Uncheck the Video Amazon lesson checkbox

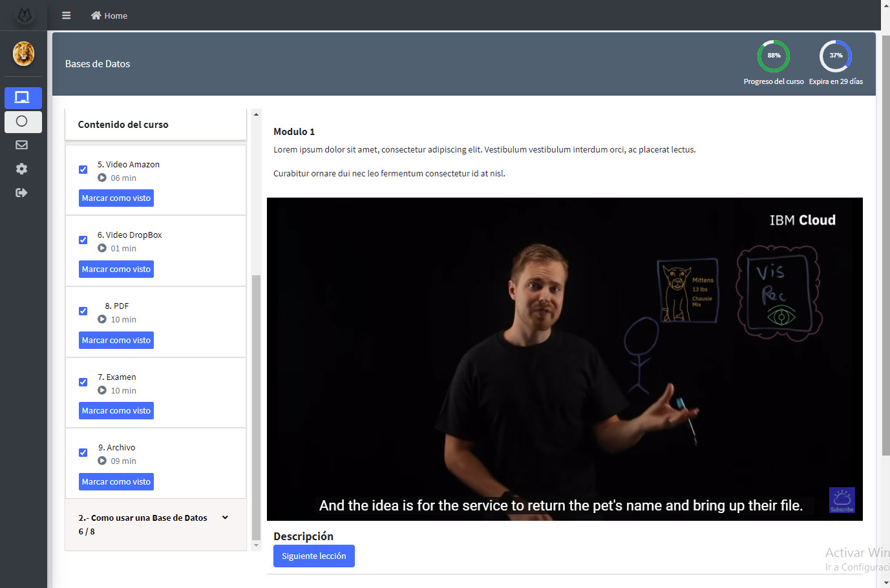tap(83, 170)
